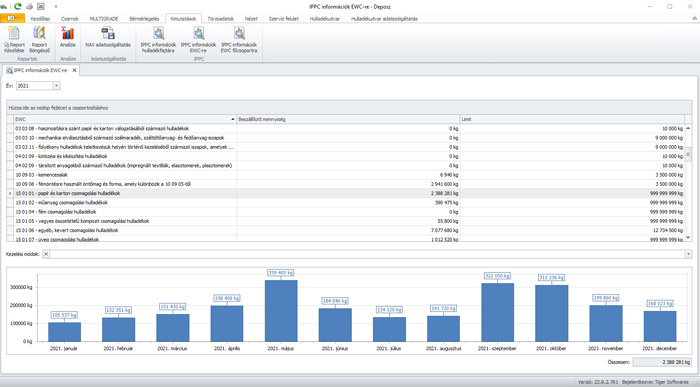
Task: Select the IPPC információk EWC-re document tab
Action: click(x=41, y=70)
